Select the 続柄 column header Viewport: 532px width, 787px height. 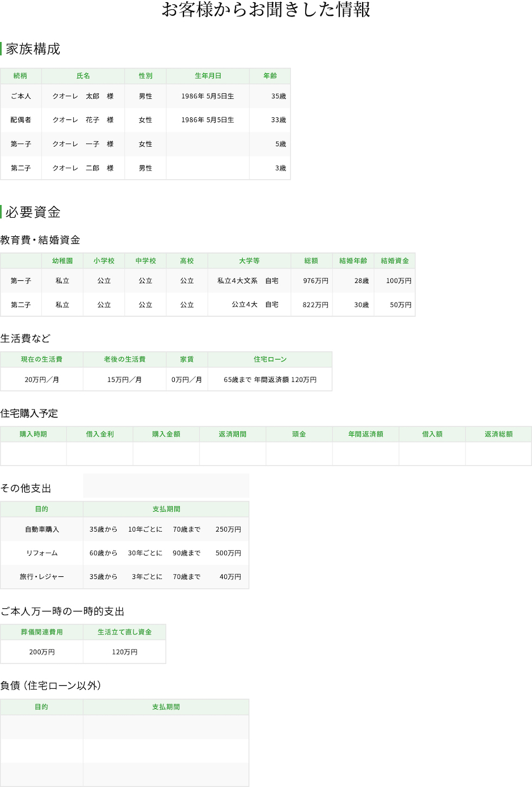[21, 76]
